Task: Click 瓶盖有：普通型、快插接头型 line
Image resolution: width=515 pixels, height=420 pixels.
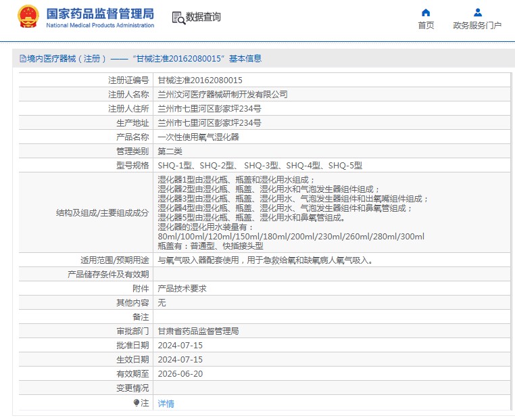Action: pyautogui.click(x=211, y=246)
